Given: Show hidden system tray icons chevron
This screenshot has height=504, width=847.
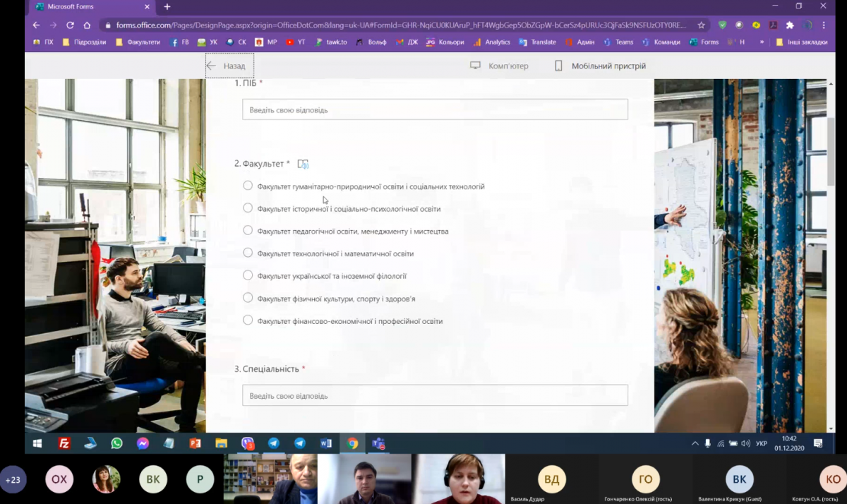Looking at the screenshot, I should pos(695,443).
